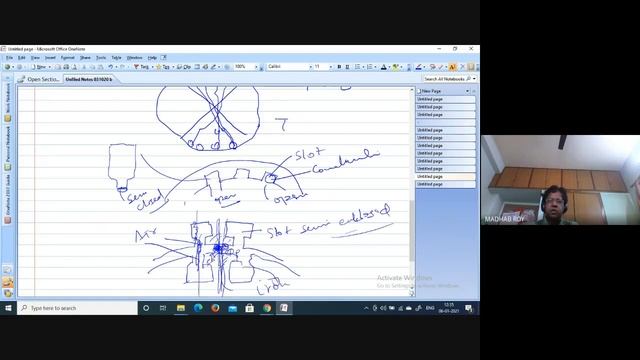
Task: Select the first Untitled page in the page list
Action: pyautogui.click(x=445, y=99)
